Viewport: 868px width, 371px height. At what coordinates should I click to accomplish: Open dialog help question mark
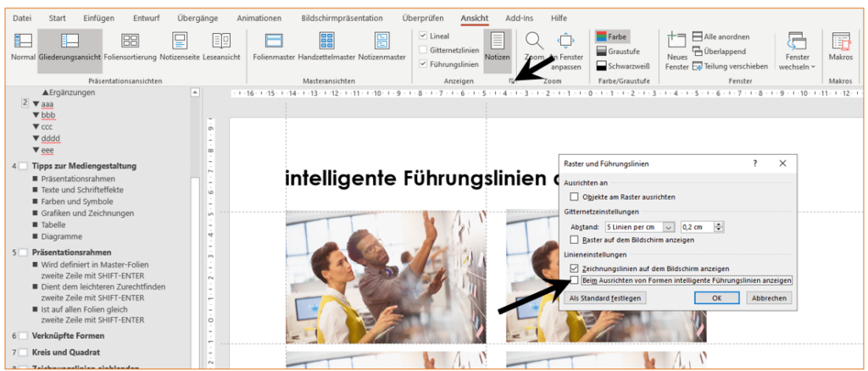754,163
